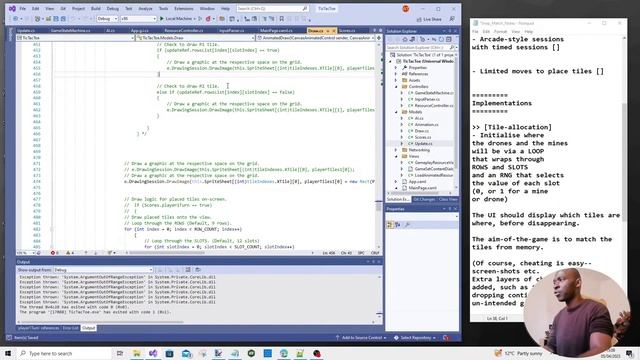The image size is (640, 360).
Task: Open the Format menu in Notepad
Action: pos(500,31)
